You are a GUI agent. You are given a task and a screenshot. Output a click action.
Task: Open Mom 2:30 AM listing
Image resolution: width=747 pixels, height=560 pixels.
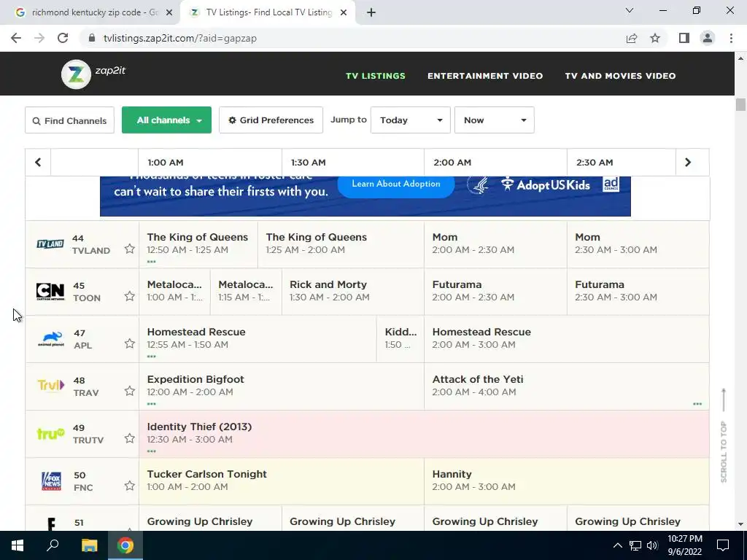click(x=638, y=244)
